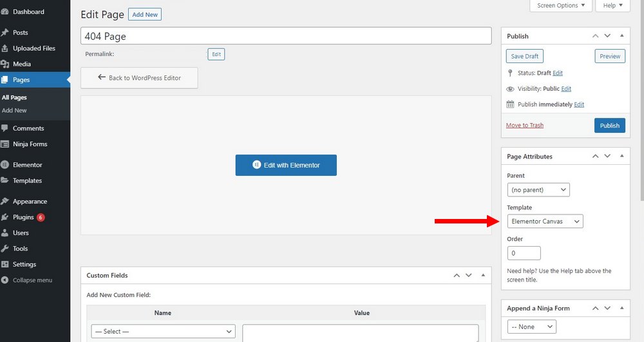The height and width of the screenshot is (342, 644).
Task: Click the Posts pushpin icon
Action: coord(5,32)
